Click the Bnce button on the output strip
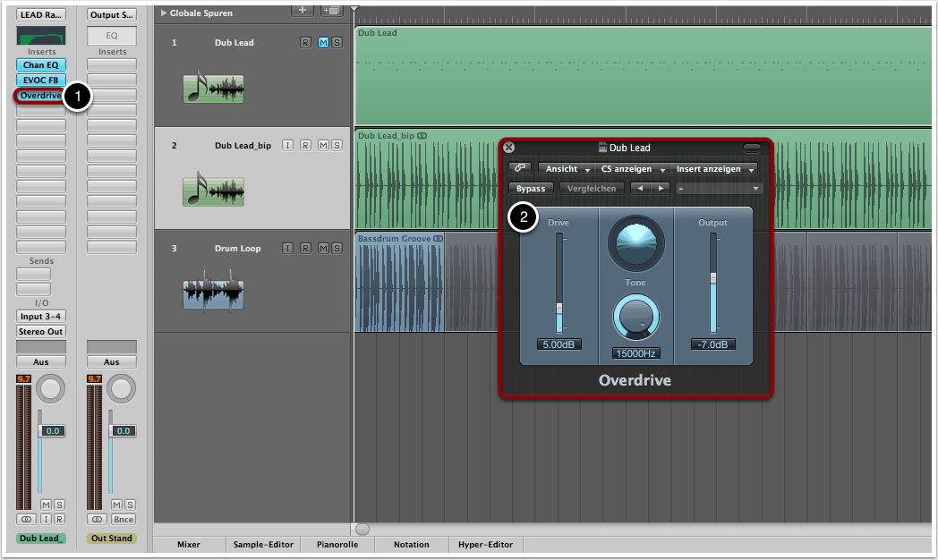Screen dimensions: 938x560 click(124, 519)
